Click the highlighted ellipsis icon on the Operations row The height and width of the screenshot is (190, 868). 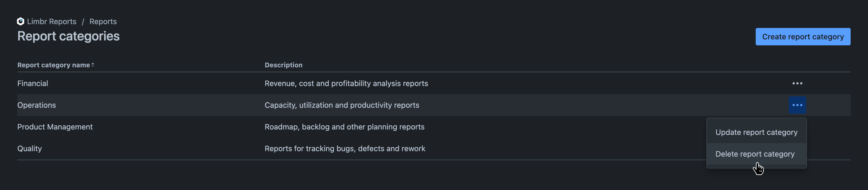click(797, 105)
